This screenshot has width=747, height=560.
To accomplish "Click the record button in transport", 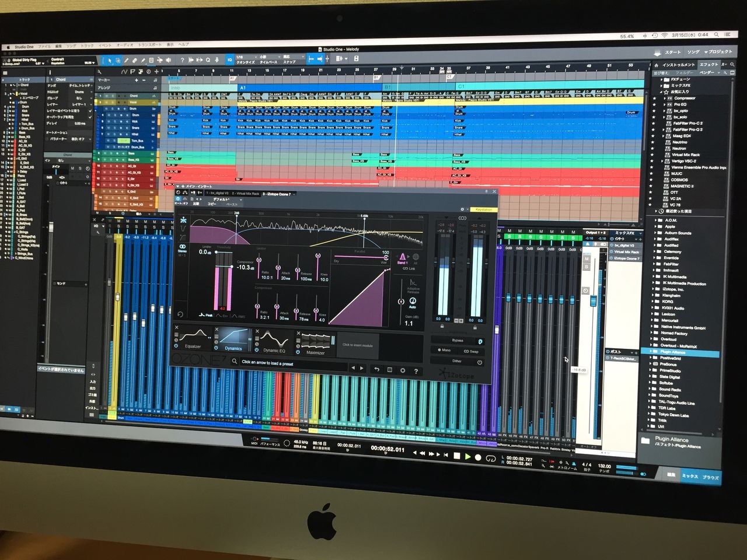I will point(478,458).
